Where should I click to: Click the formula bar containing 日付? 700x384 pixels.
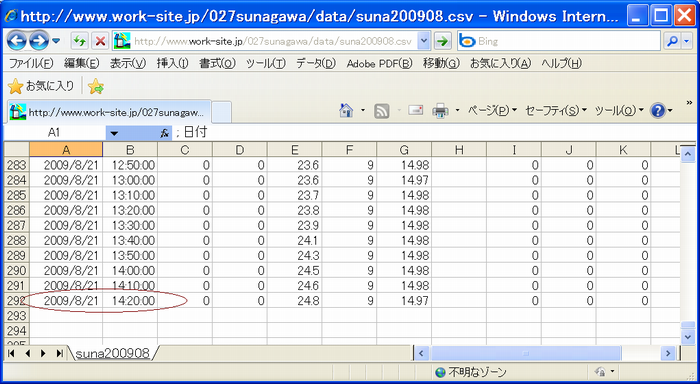click(x=433, y=133)
